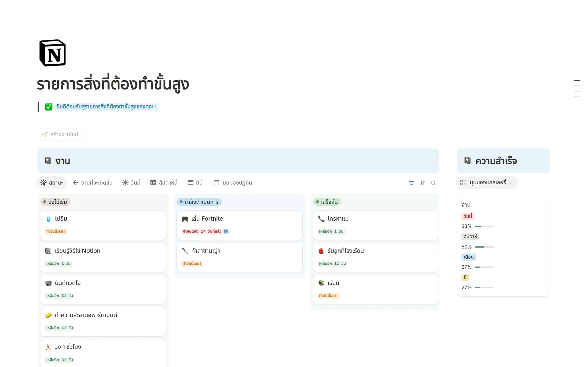Open the ทำลาซานญ่า task card
The image size is (588, 367).
click(239, 257)
